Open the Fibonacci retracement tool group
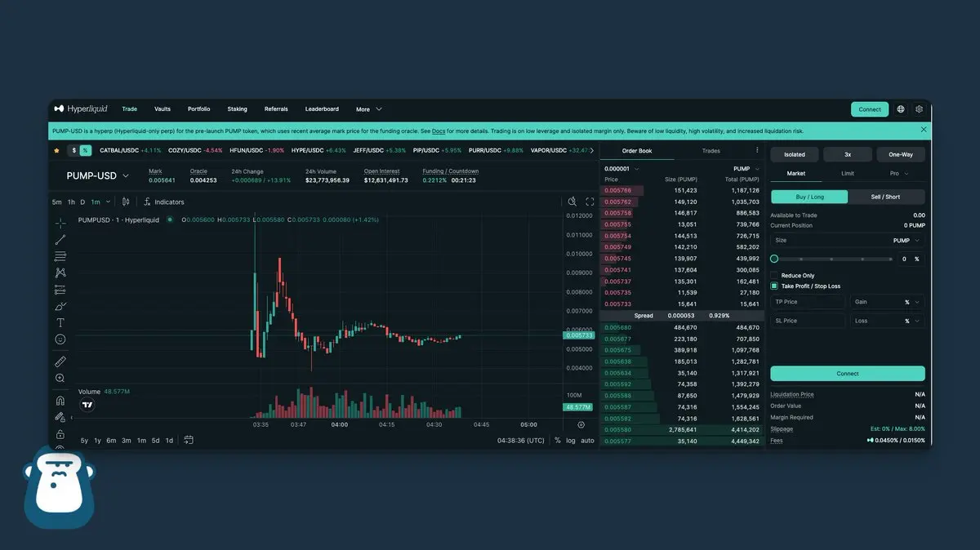This screenshot has width=980, height=550. 60,256
